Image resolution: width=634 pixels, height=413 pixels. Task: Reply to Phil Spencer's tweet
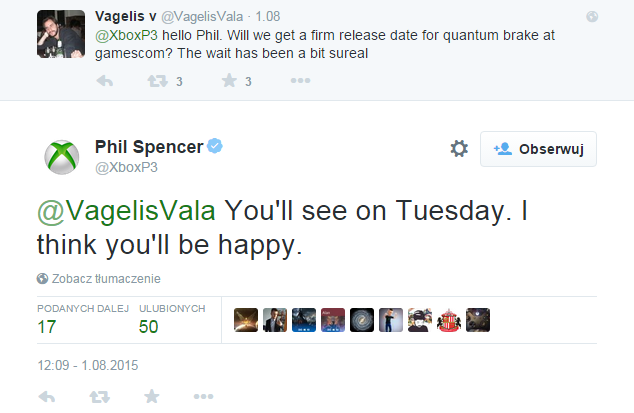point(46,398)
